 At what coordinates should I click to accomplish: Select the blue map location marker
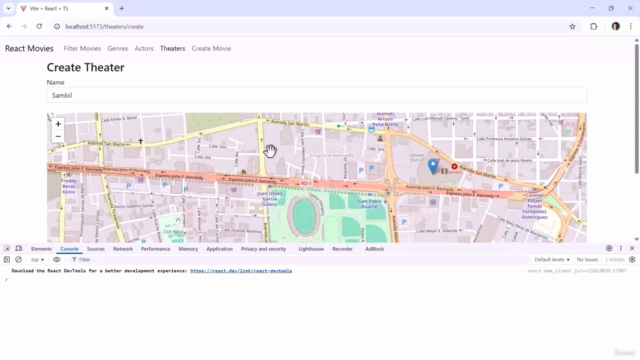pyautogui.click(x=433, y=167)
